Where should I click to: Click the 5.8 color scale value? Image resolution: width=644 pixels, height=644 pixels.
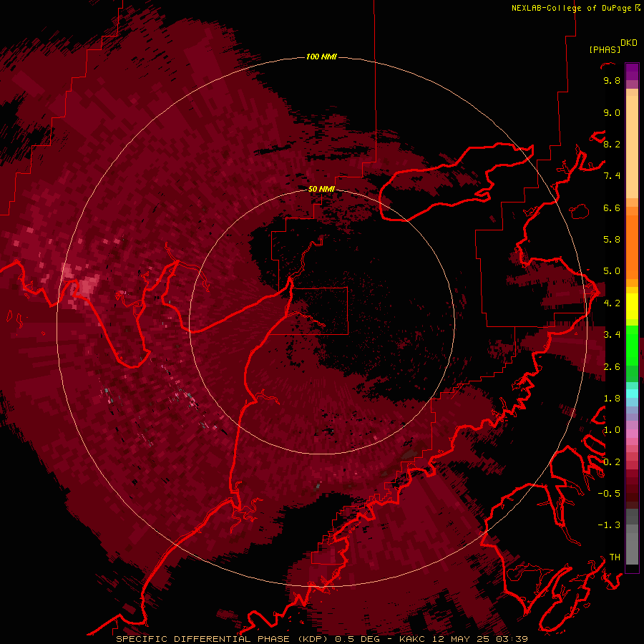(612, 240)
